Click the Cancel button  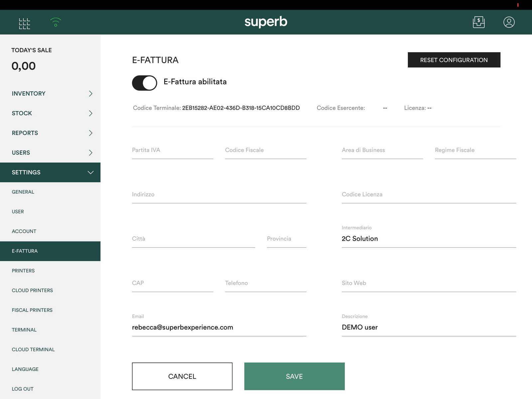click(x=182, y=376)
